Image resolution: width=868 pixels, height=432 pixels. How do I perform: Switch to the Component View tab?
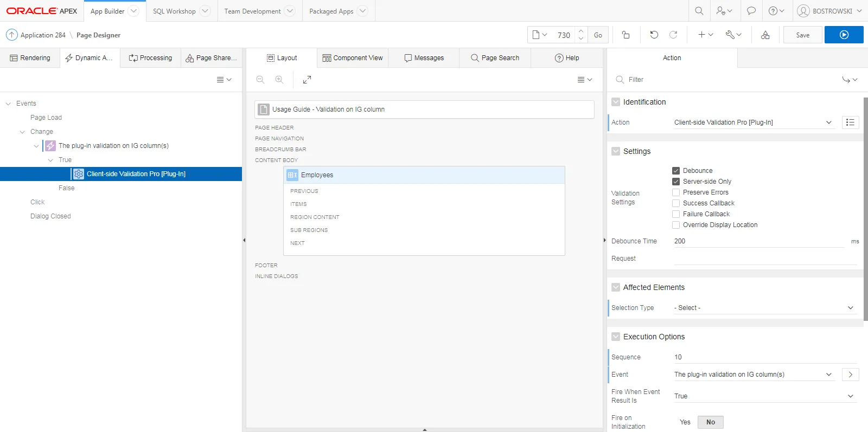(x=353, y=58)
